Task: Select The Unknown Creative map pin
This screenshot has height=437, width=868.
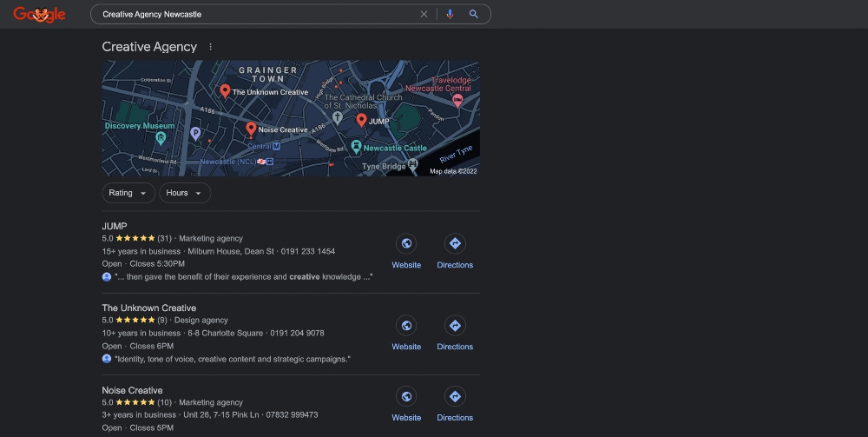Action: point(225,91)
